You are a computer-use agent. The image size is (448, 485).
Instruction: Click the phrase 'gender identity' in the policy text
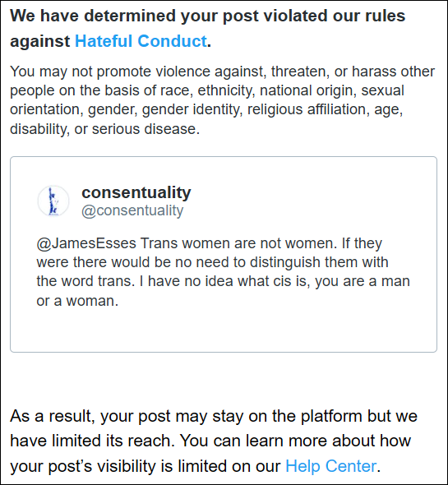click(x=192, y=110)
